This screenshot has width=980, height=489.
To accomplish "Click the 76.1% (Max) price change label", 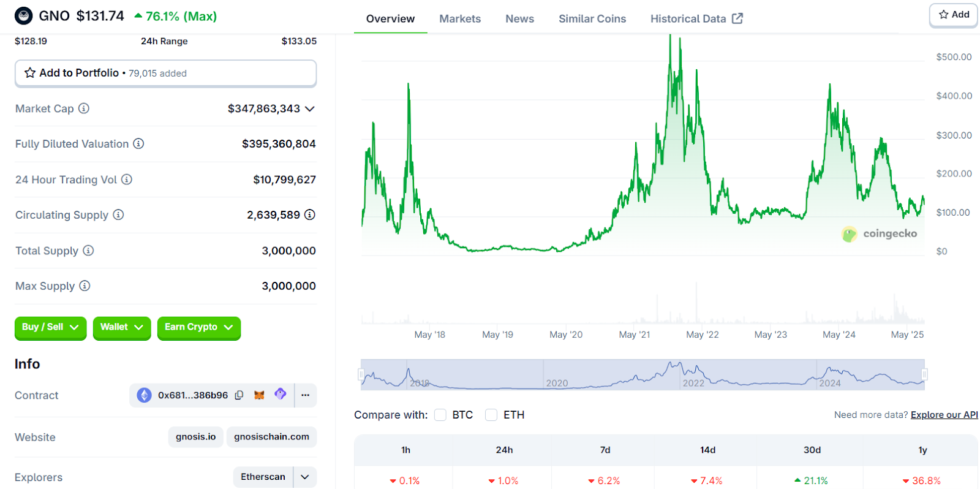I will (175, 16).
